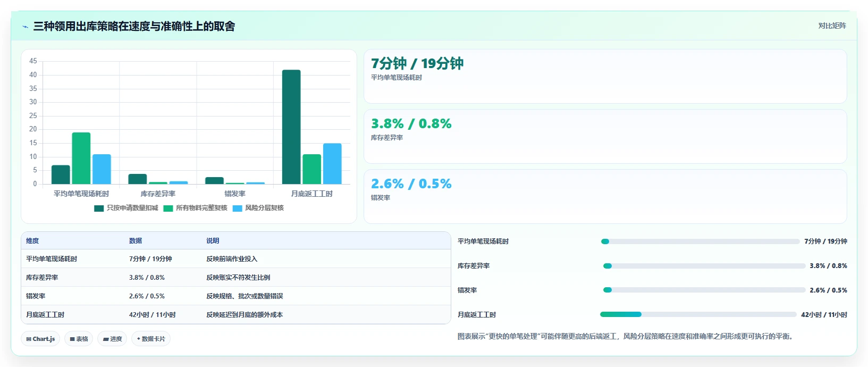Select table cell 反映账实不符发生比例
Screen dimensions: 868x367
238,278
